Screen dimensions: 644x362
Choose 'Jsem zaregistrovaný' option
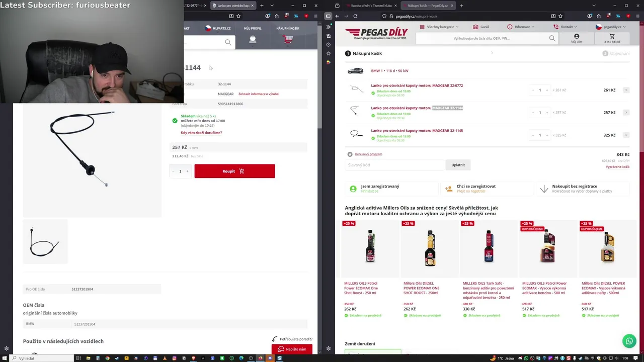[391, 189]
